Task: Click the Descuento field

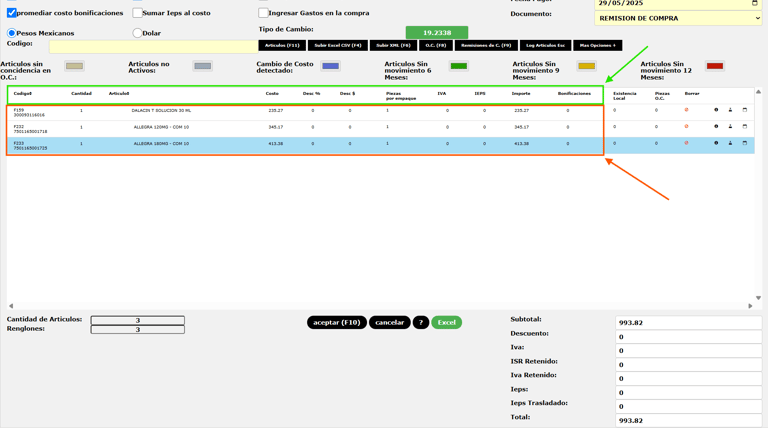Action: (689, 337)
